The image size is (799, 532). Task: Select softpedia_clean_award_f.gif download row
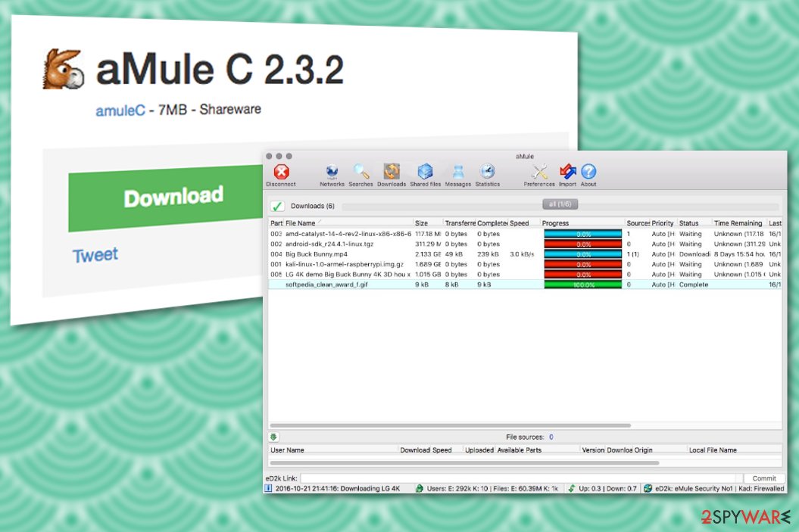[525, 285]
